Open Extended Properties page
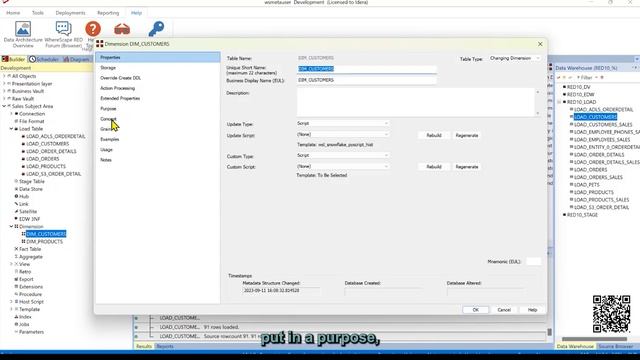640x360 pixels. 120,98
